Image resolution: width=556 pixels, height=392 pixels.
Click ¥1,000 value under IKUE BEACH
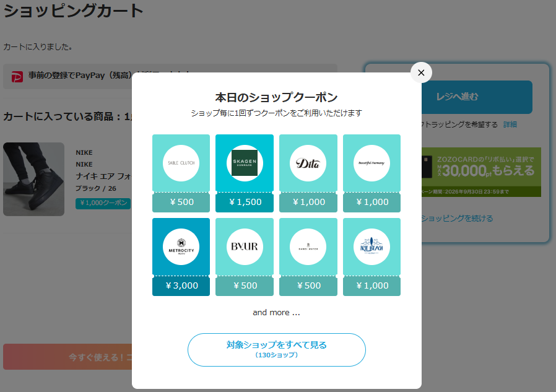point(372,285)
